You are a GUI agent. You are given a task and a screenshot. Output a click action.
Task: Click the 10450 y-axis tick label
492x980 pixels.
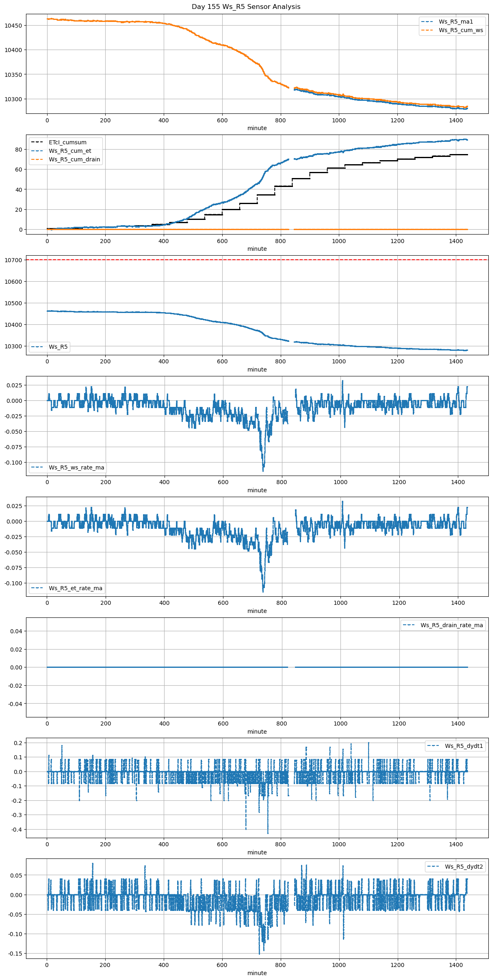[x=13, y=26]
